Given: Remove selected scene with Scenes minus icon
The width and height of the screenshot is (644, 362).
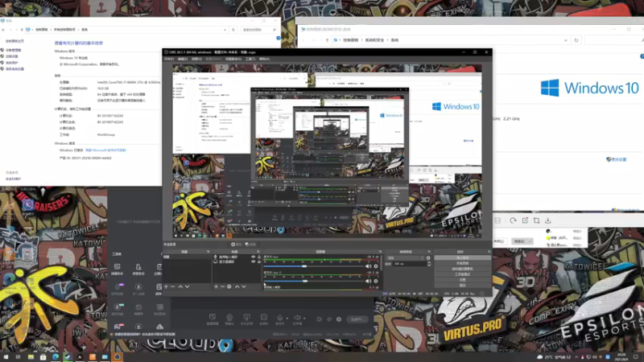Looking at the screenshot, I should click(x=173, y=286).
